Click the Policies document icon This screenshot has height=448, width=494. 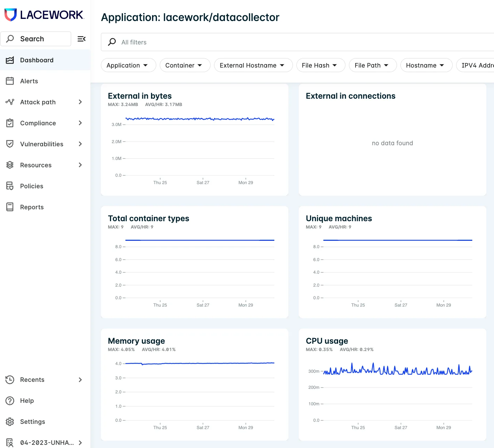[x=10, y=186]
